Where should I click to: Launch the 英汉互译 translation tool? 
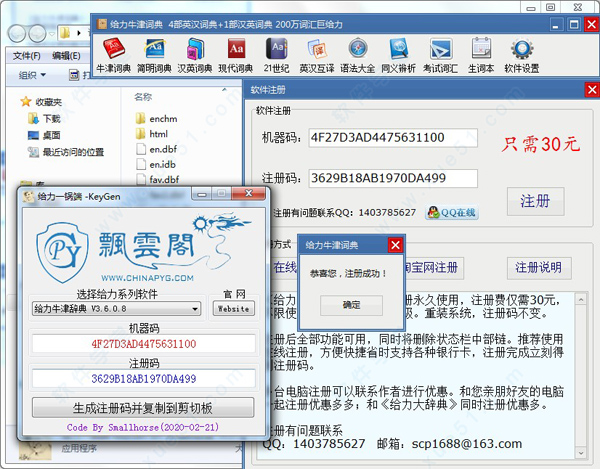(x=316, y=52)
